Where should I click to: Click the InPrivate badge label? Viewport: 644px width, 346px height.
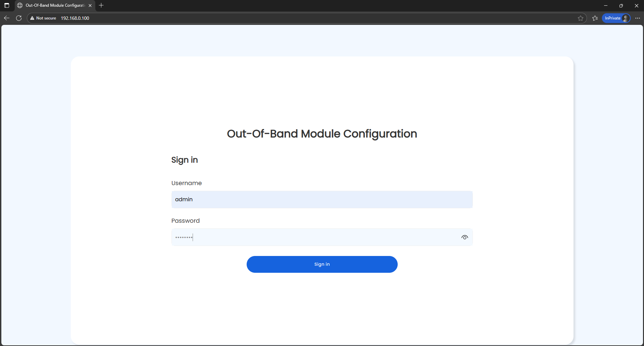(x=612, y=18)
